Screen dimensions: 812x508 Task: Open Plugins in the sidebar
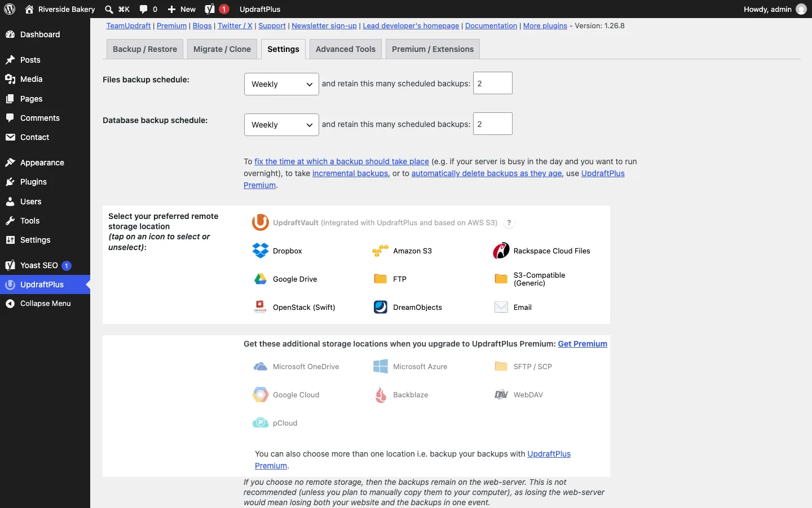pos(45,182)
